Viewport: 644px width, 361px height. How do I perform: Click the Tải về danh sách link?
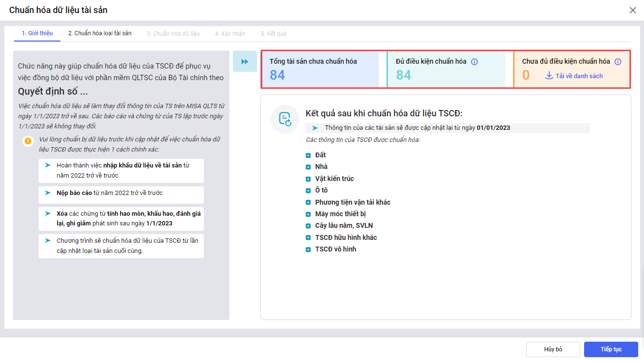[x=579, y=76]
